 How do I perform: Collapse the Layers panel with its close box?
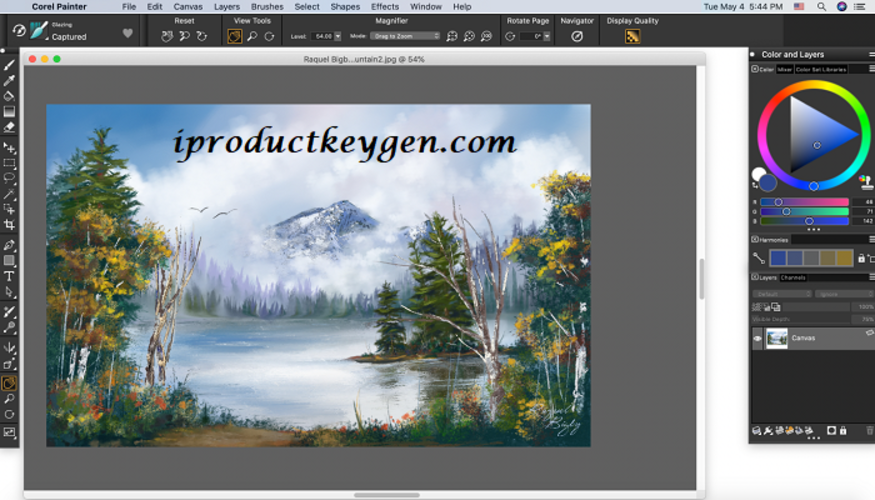[754, 277]
